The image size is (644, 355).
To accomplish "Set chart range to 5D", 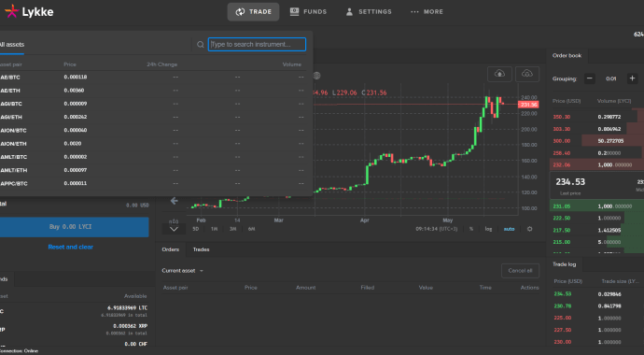I will [x=195, y=229].
